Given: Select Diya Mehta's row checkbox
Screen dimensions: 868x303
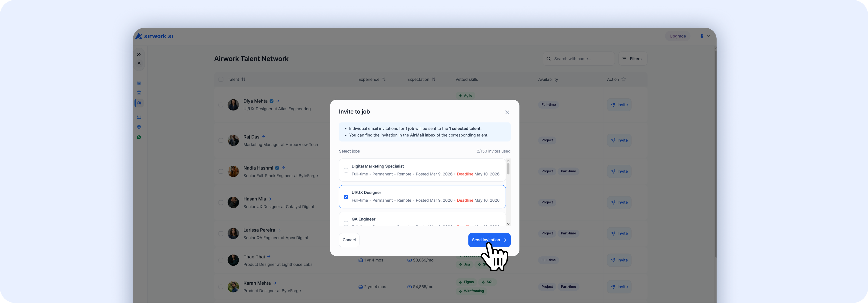Looking at the screenshot, I should (221, 105).
